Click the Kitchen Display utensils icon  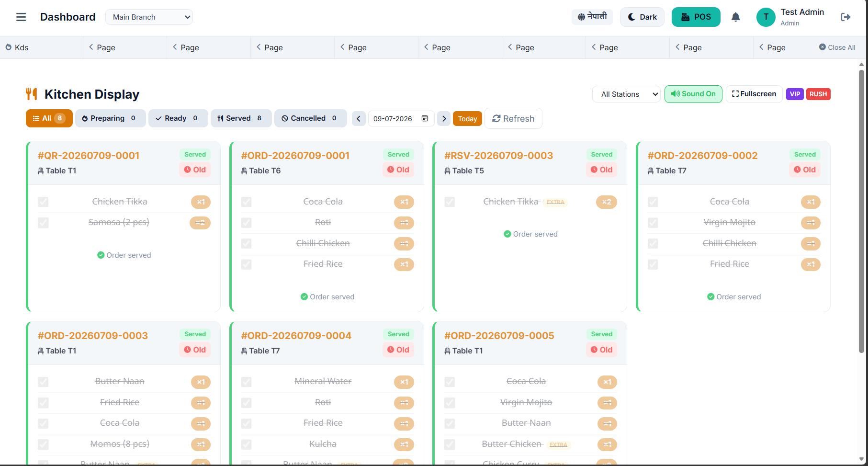click(x=32, y=94)
